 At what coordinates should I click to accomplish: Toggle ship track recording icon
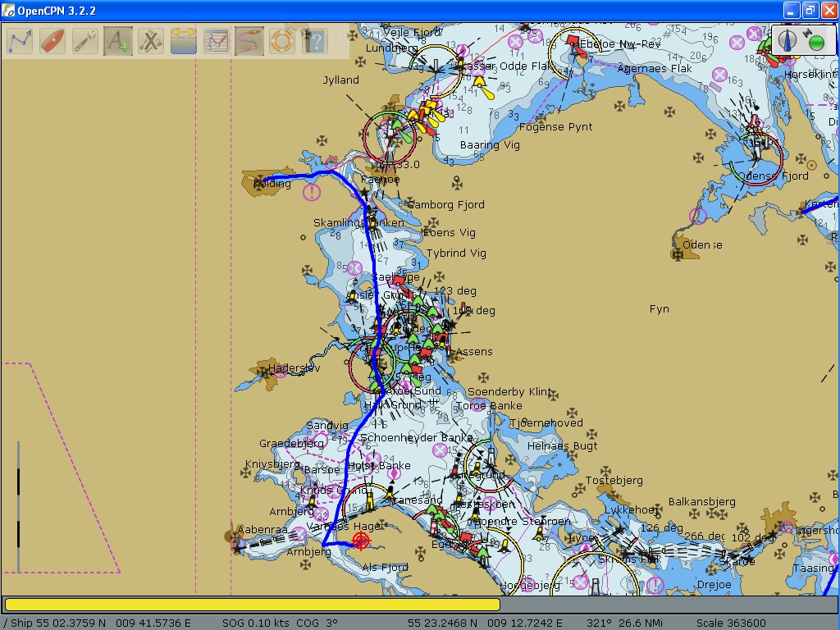(249, 40)
